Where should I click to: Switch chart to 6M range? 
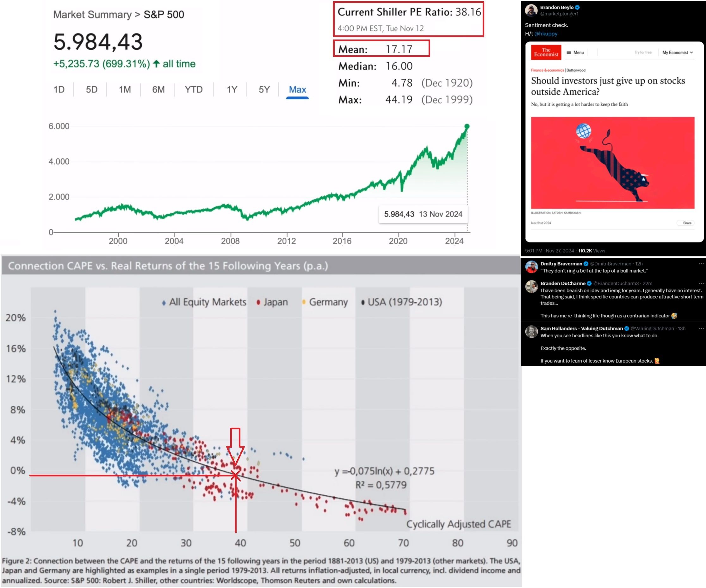pos(158,89)
